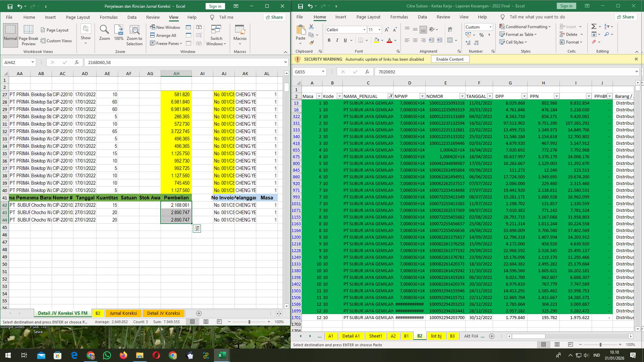The width and height of the screenshot is (644, 362).
Task: Open the Macros panel
Action: (240, 35)
